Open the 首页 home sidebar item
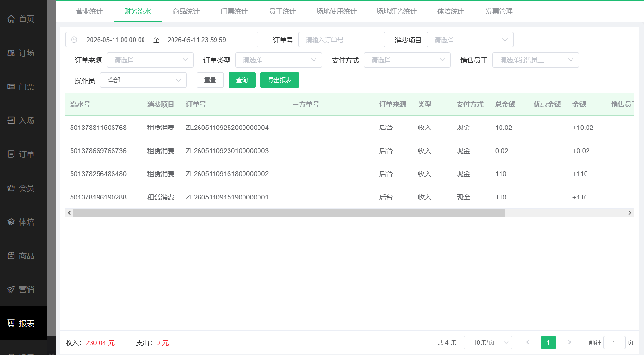The image size is (644, 355). click(24, 19)
